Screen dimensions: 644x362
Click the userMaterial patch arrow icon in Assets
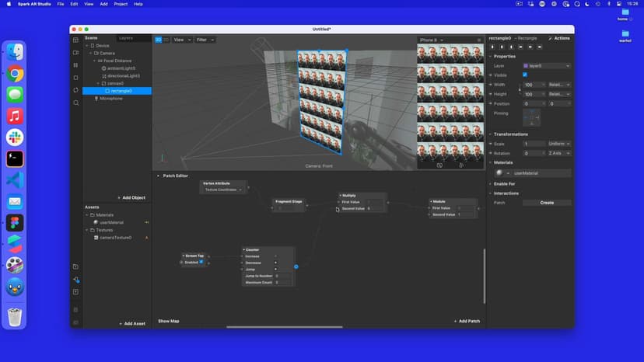[x=147, y=222]
